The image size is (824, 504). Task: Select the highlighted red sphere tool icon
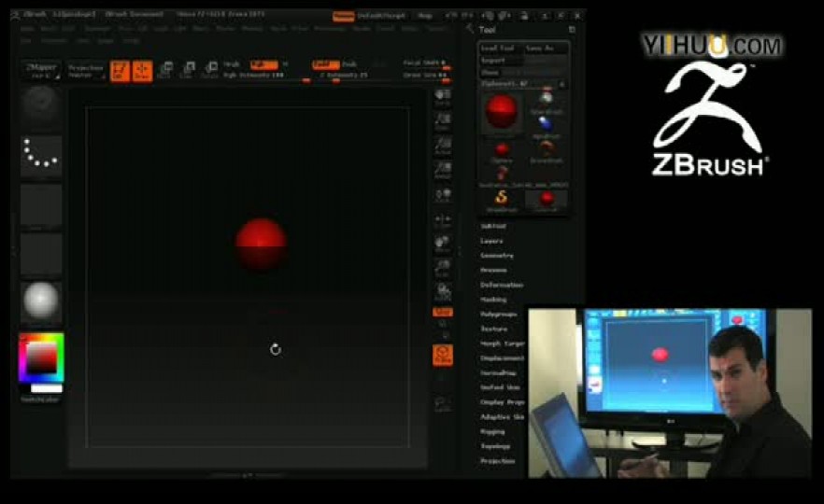tap(547, 200)
